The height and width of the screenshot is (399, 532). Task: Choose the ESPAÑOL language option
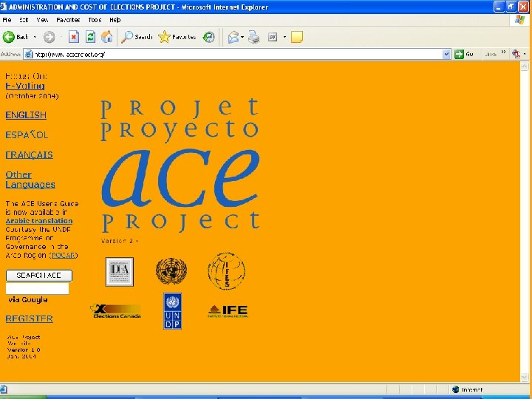[27, 134]
